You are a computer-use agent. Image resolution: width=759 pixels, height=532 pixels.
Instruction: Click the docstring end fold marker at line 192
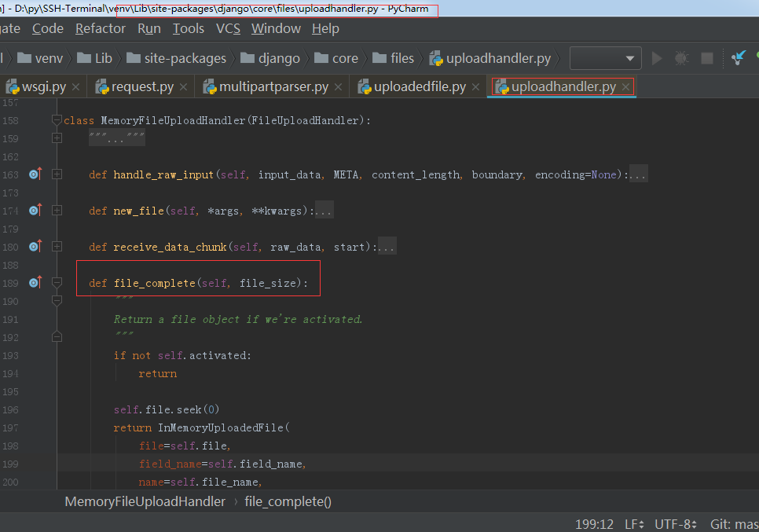[x=57, y=337]
